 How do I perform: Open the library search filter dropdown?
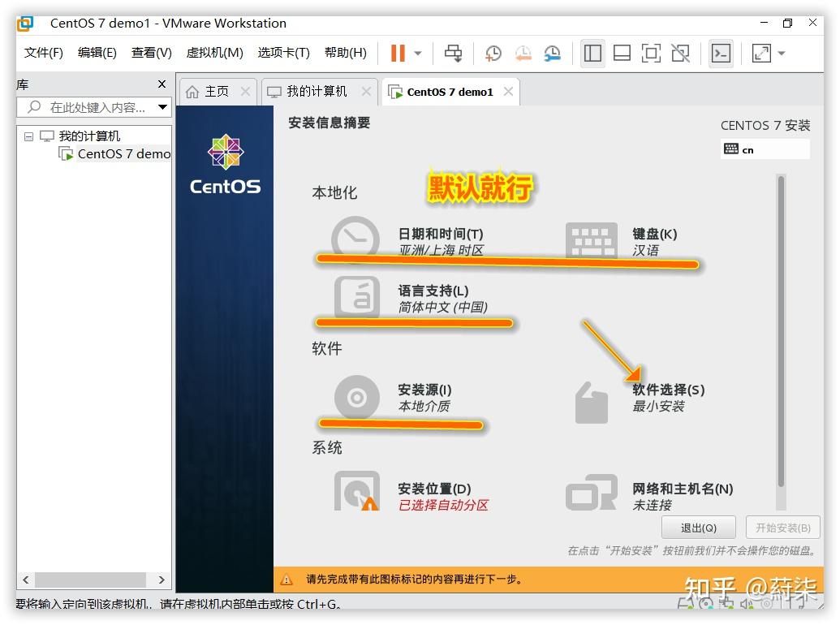(162, 106)
